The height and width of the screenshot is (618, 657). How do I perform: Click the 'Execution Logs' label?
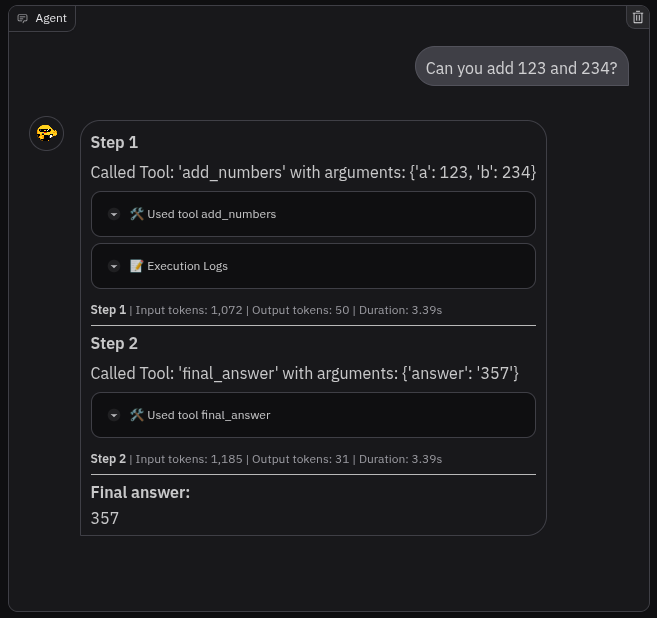(x=187, y=266)
